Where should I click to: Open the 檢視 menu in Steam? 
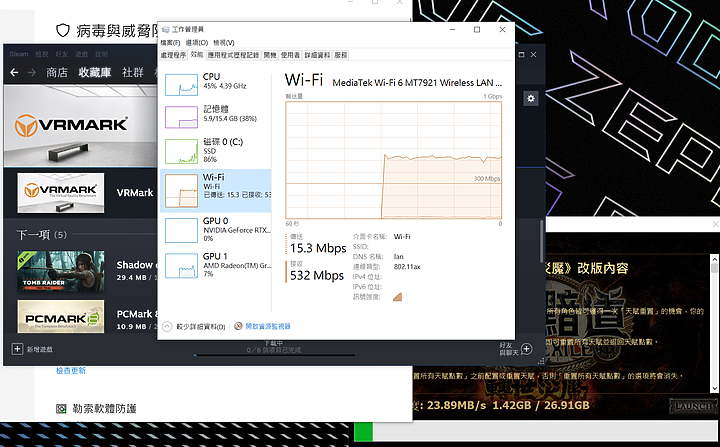coord(42,54)
